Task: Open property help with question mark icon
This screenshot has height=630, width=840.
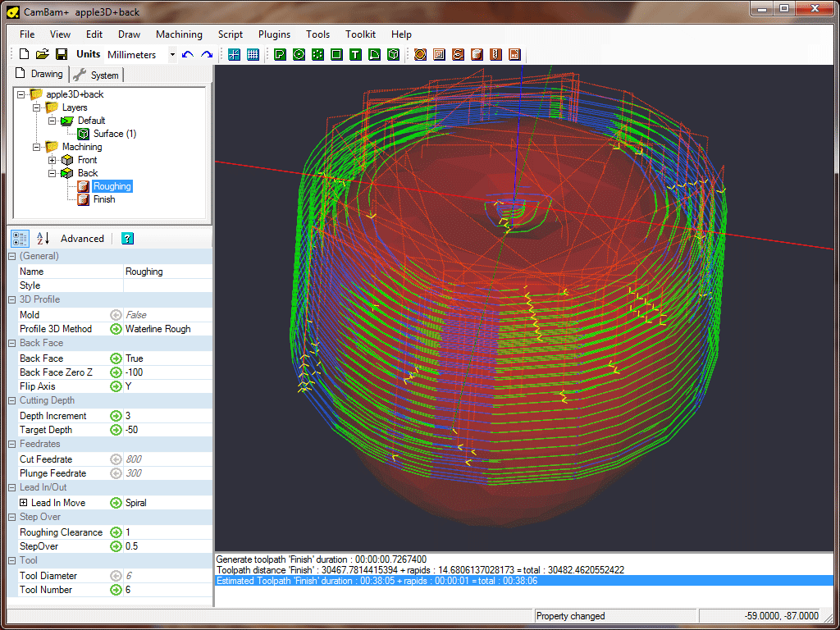Action: click(x=127, y=239)
